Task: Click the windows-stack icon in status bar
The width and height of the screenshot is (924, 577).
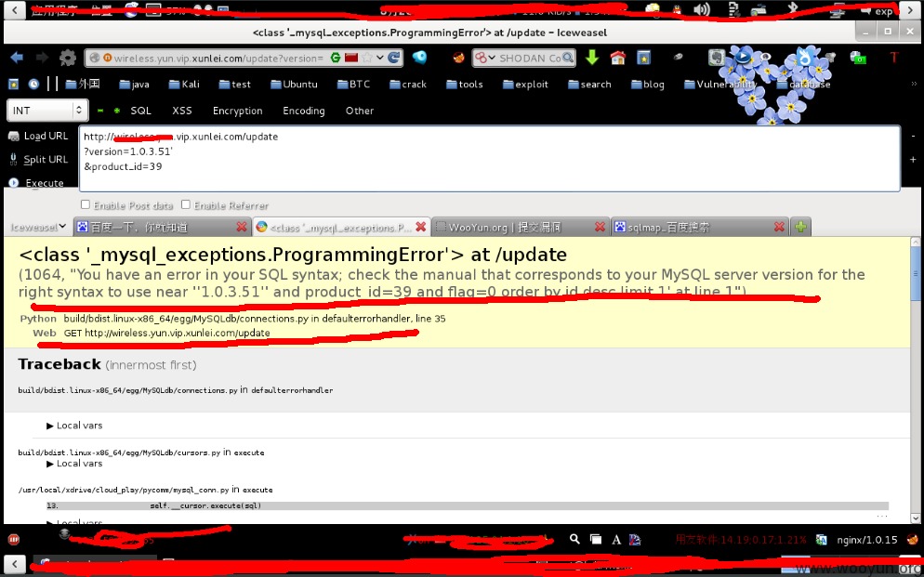Action: click(x=596, y=539)
